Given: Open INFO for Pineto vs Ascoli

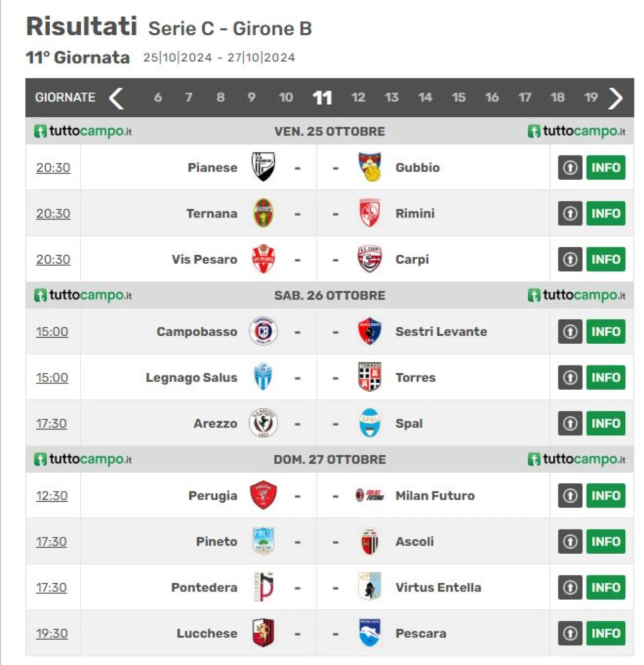Looking at the screenshot, I should (x=606, y=542).
